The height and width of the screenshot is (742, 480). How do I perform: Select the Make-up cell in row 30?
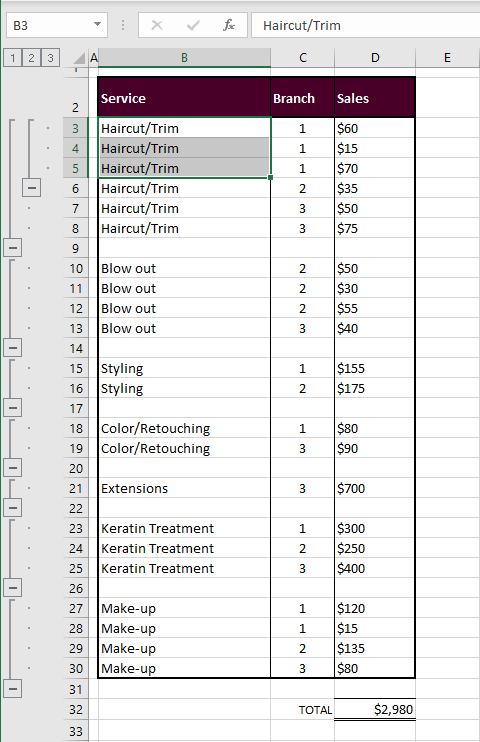click(x=184, y=668)
